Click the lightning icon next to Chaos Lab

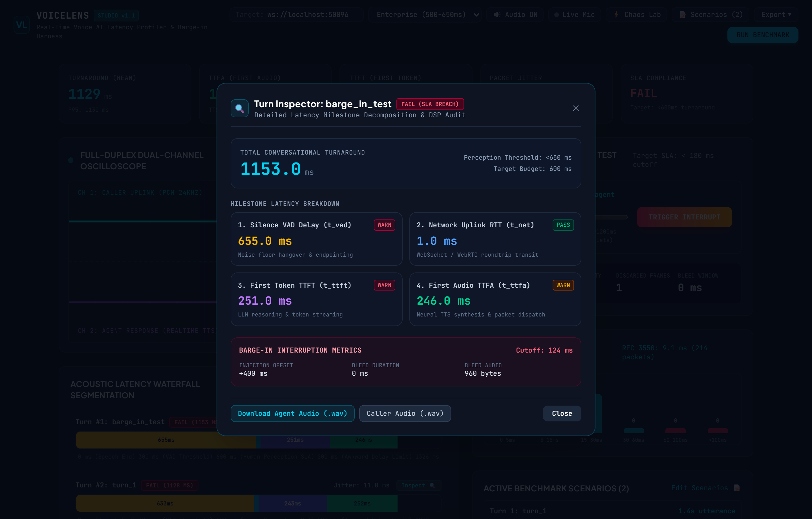[x=616, y=14]
